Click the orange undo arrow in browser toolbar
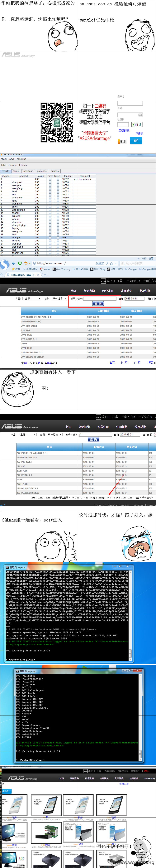Image resolution: width=156 pixels, height=868 pixels. click(26, 263)
